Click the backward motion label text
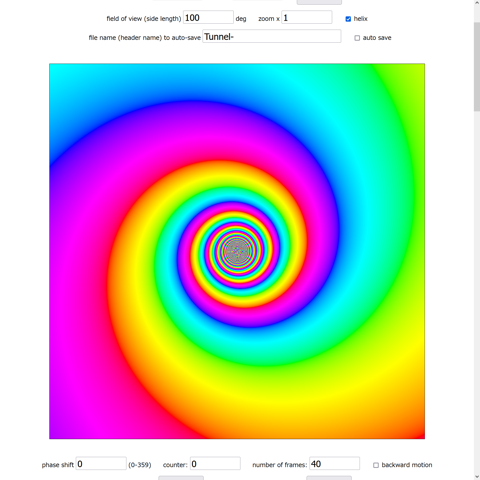The height and width of the screenshot is (480, 480). 407,465
